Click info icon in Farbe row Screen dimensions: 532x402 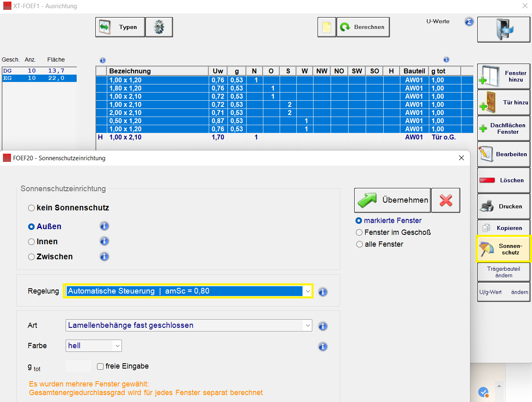click(x=323, y=347)
